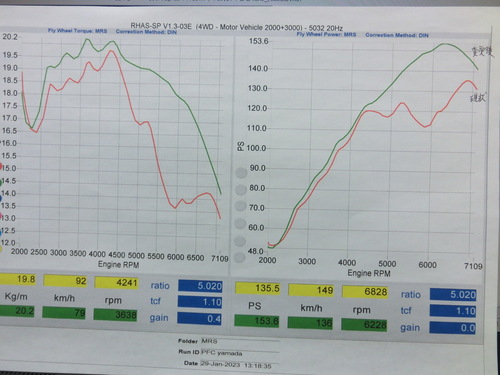The width and height of the screenshot is (500, 375).
Task: Click the Folder field containing MRS
Action: tap(240, 341)
